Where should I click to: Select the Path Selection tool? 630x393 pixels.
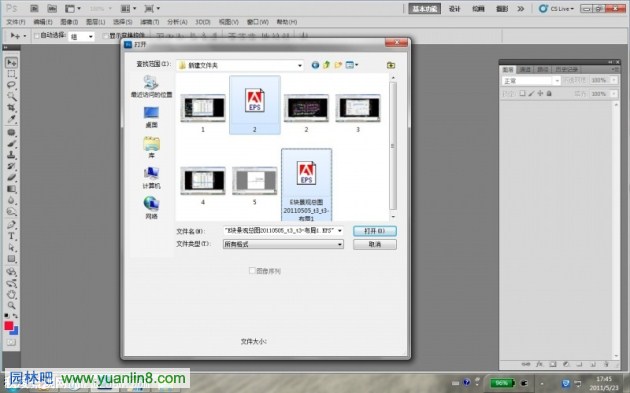click(x=11, y=248)
